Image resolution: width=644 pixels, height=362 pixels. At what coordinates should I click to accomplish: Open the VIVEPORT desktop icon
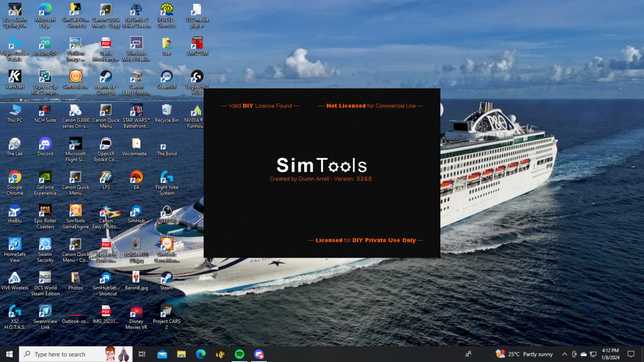pyautogui.click(x=167, y=214)
